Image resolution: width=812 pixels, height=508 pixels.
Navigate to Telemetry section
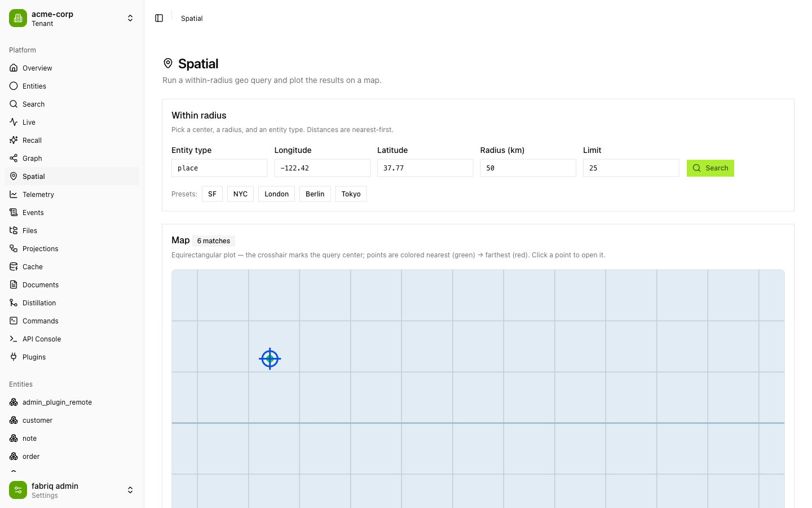pos(72,194)
